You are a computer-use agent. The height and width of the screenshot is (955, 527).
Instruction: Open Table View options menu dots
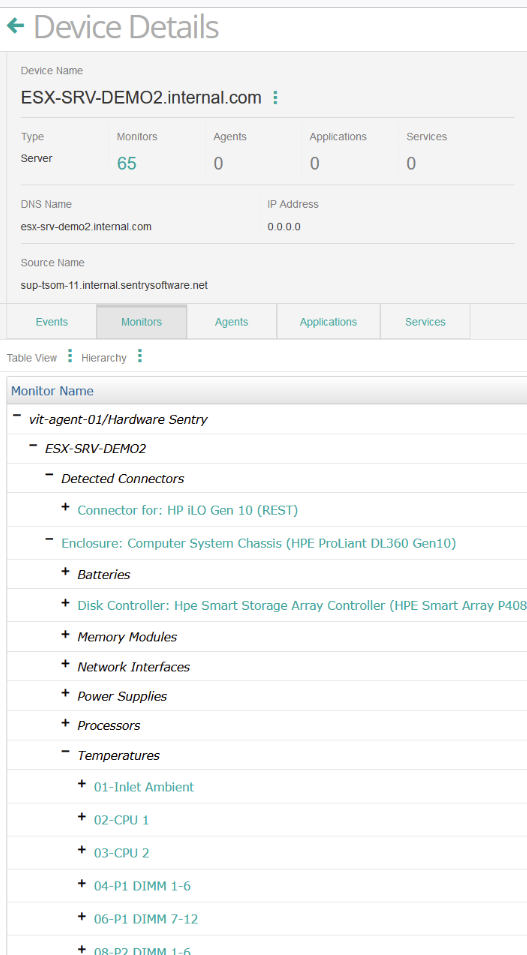tap(70, 356)
